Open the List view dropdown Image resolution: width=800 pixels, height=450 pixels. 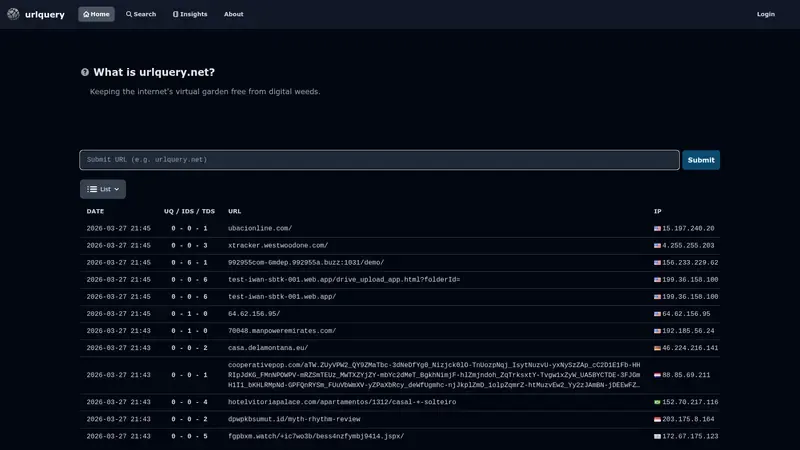point(103,189)
